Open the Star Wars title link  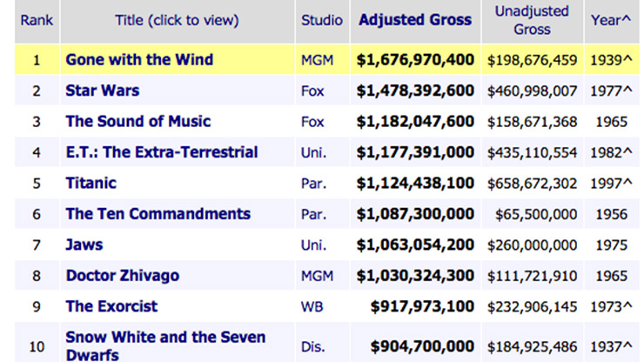tap(102, 90)
